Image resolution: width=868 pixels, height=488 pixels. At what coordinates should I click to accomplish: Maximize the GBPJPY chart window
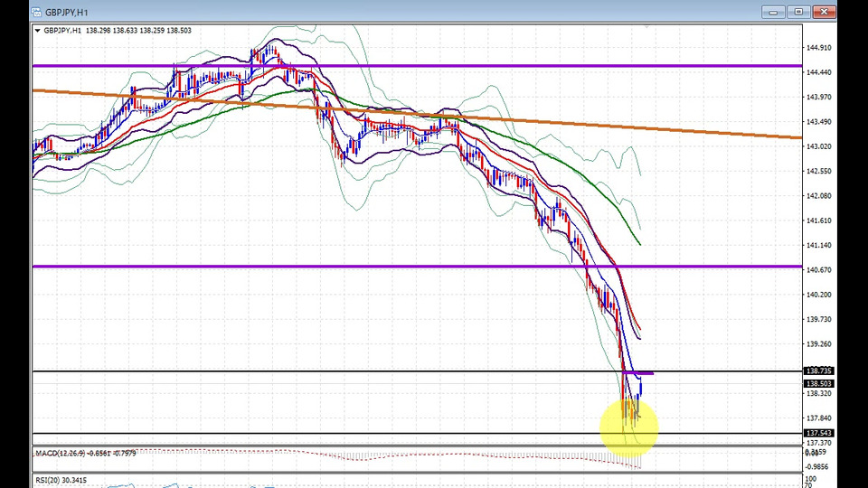tap(798, 12)
